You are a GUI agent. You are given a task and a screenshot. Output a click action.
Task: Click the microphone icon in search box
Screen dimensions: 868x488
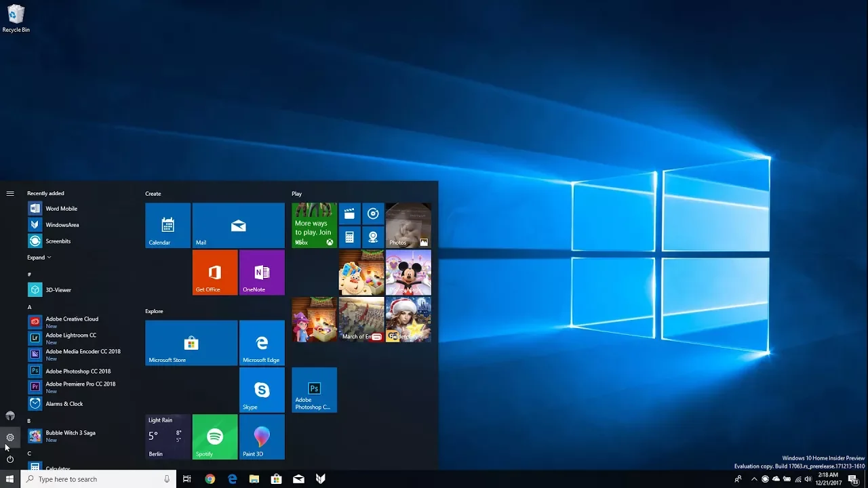coord(167,479)
